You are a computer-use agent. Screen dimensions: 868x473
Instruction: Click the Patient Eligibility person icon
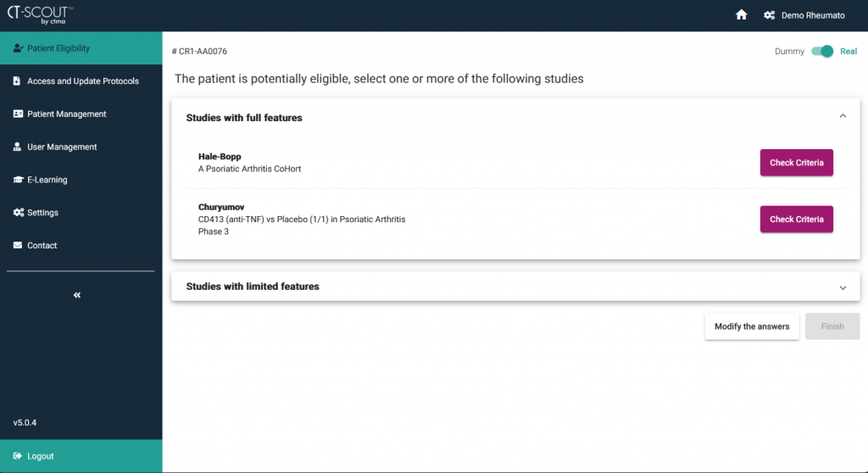click(x=19, y=48)
